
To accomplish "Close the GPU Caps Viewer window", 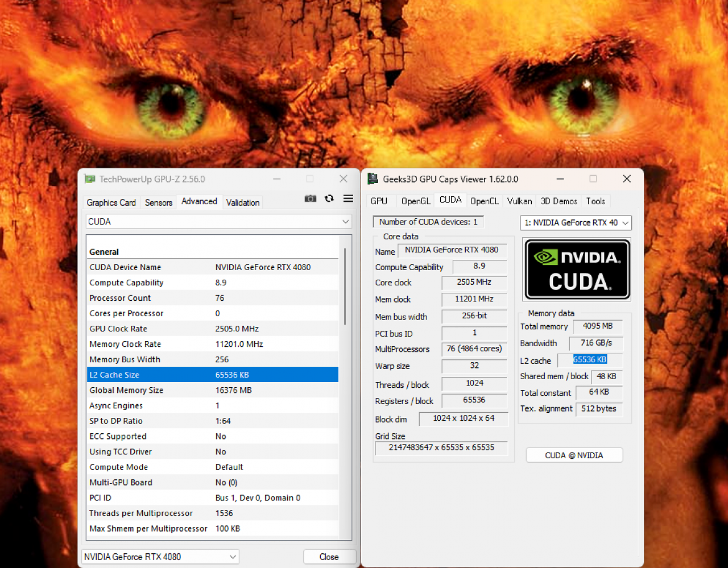I will click(x=627, y=179).
